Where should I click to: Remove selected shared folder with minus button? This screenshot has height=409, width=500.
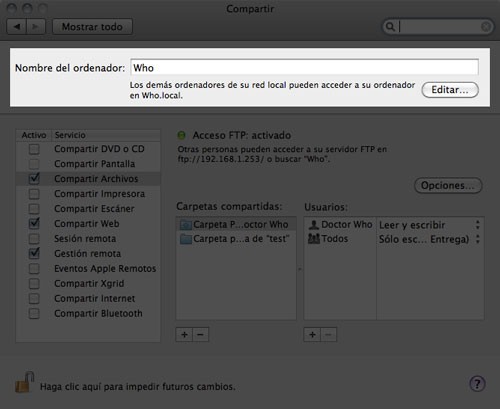[201, 334]
